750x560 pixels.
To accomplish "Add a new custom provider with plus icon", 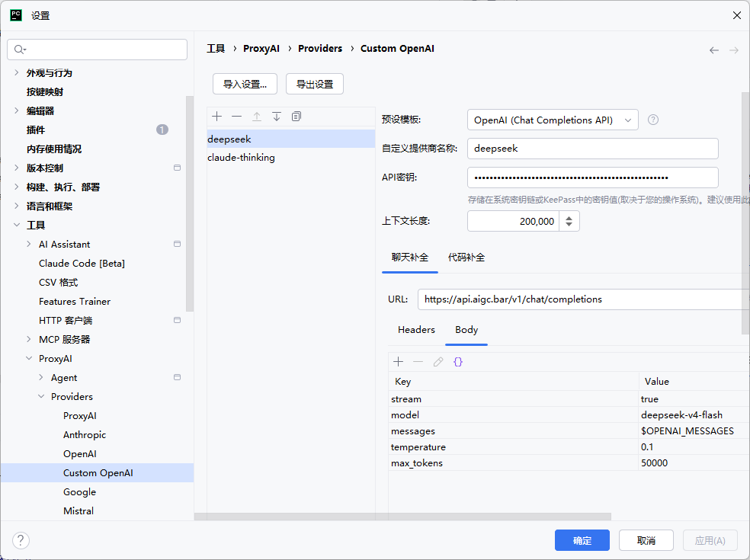I will (216, 117).
